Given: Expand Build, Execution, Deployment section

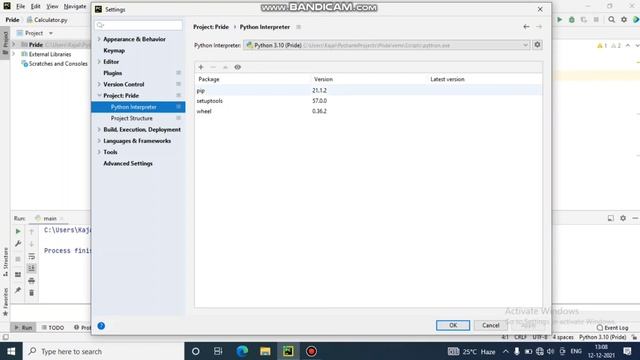Looking at the screenshot, I should point(99,129).
